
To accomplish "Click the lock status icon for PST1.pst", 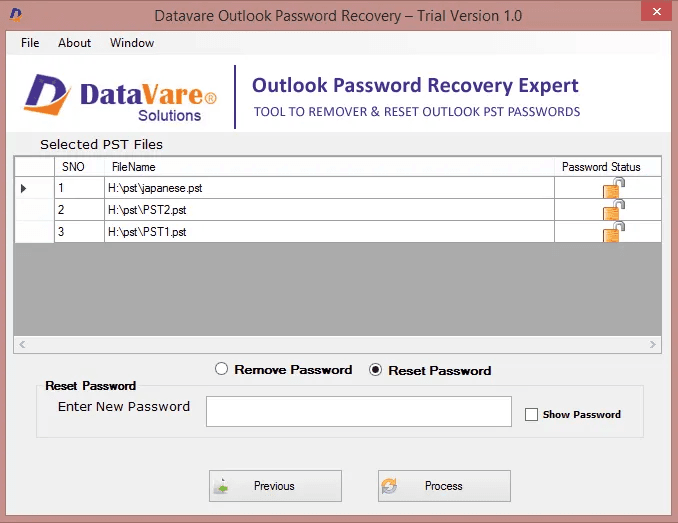I will point(614,232).
